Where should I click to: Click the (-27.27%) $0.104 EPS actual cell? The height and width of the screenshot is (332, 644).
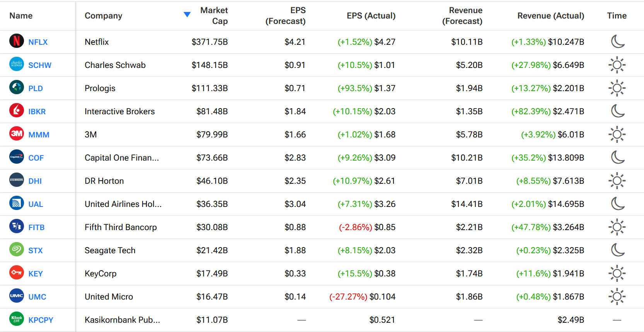tap(362, 296)
